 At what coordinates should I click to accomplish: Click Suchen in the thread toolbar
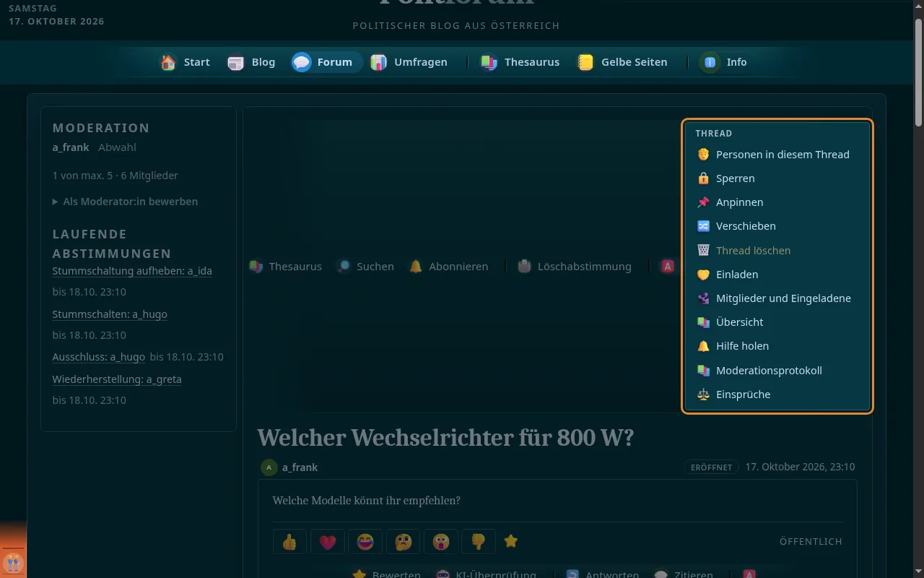366,267
